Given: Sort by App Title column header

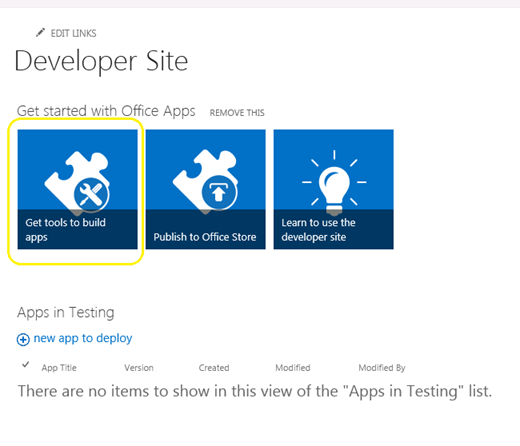Looking at the screenshot, I should click(59, 368).
